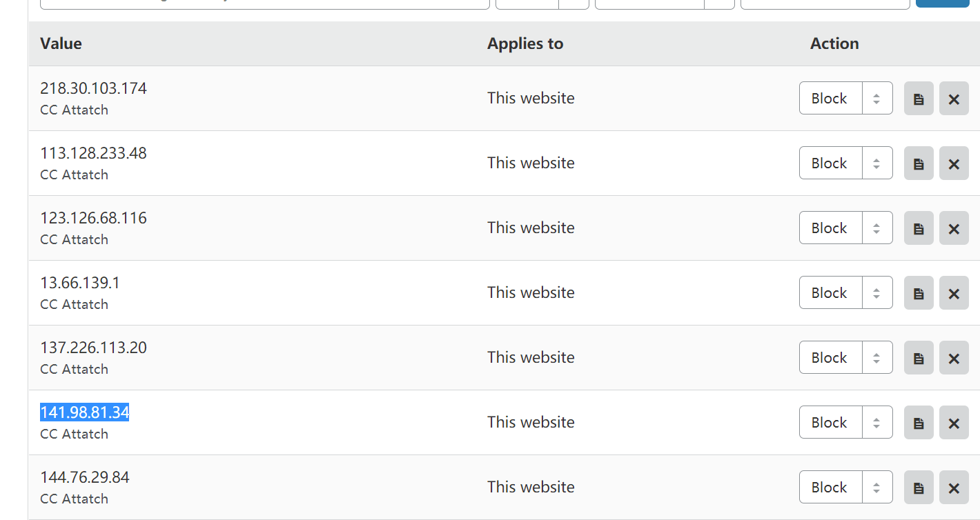Screen dimensions: 980x520
Task: Expand action selector for 141.98.81.34
Action: tap(846, 422)
